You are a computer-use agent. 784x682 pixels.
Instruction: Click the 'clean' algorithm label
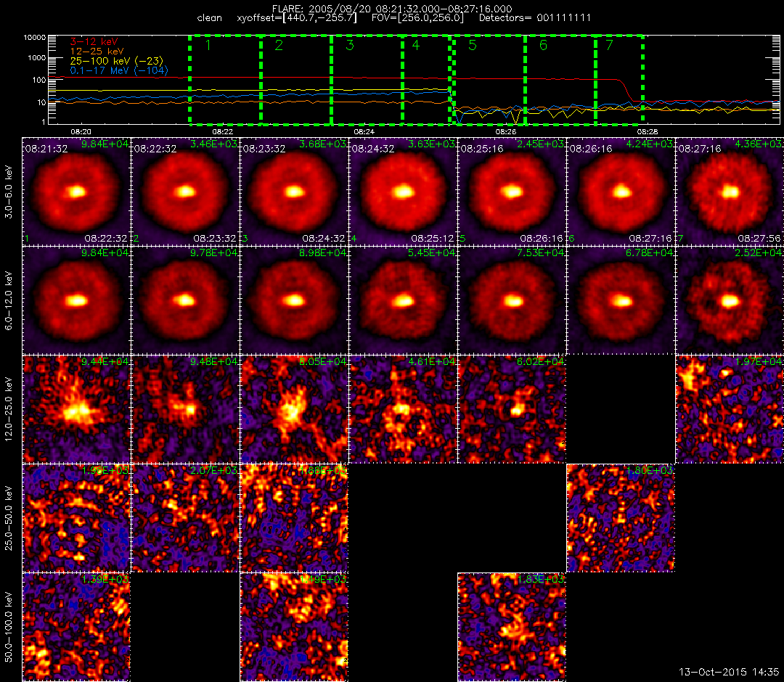210,18
